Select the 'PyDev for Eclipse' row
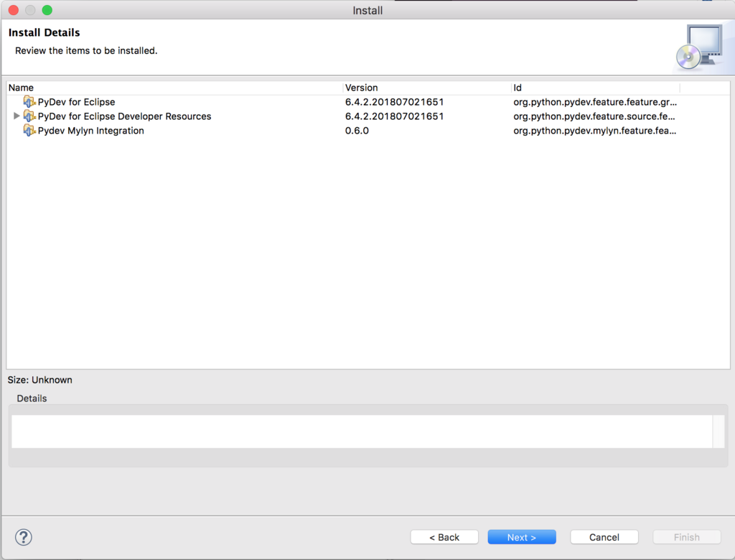This screenshot has width=735, height=560. [x=368, y=102]
